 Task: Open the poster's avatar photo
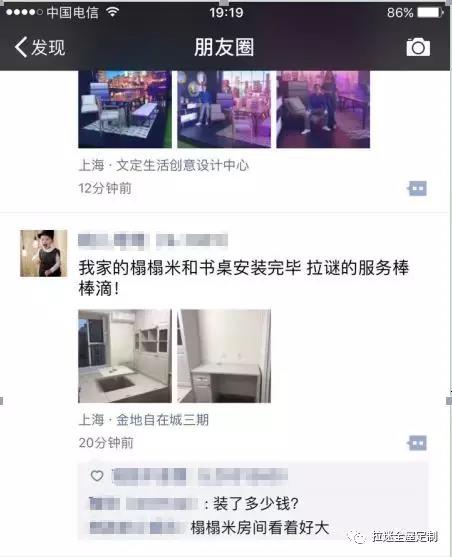pyautogui.click(x=44, y=253)
